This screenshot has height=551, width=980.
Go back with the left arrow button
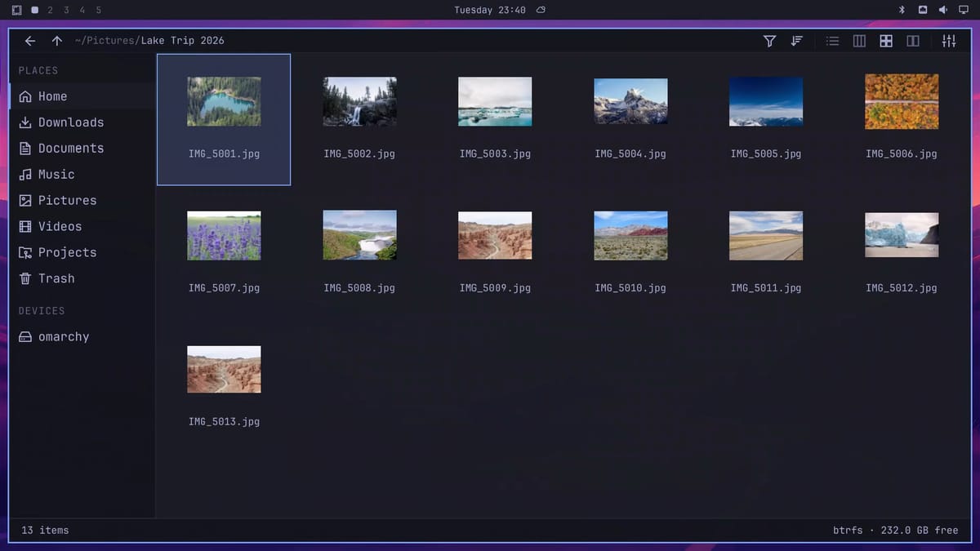(30, 41)
